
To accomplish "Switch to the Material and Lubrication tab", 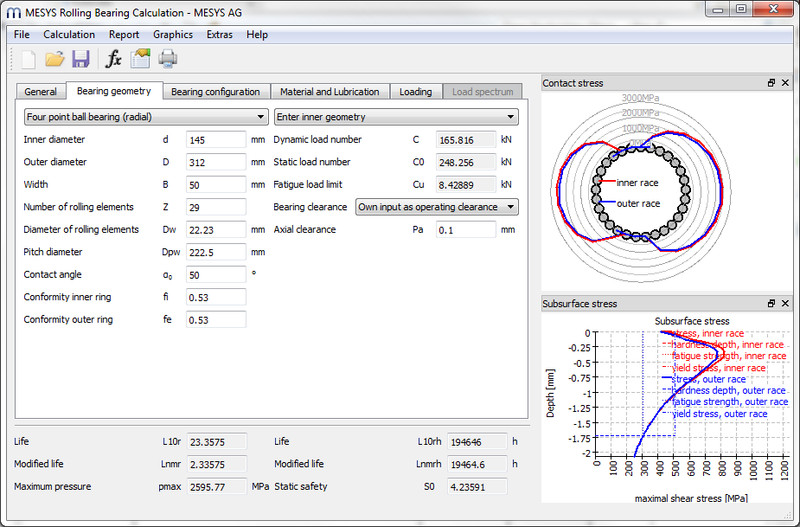I will pyautogui.click(x=329, y=92).
